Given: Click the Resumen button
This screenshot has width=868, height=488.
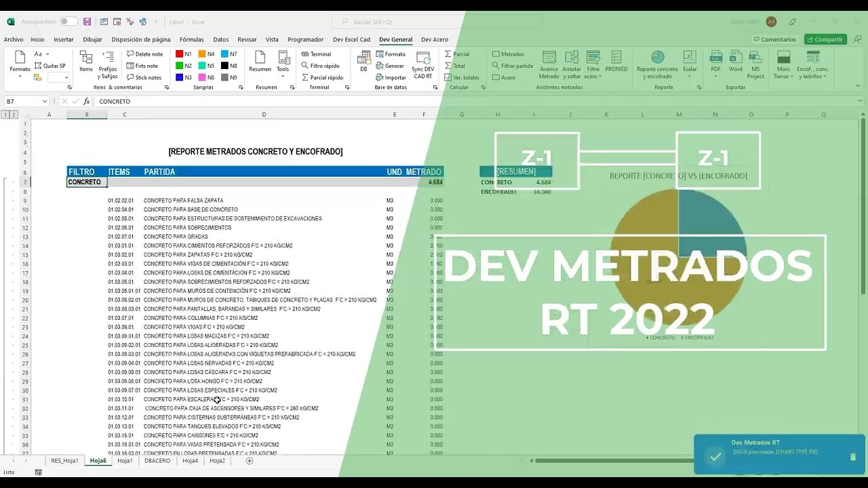Looking at the screenshot, I should [260, 62].
